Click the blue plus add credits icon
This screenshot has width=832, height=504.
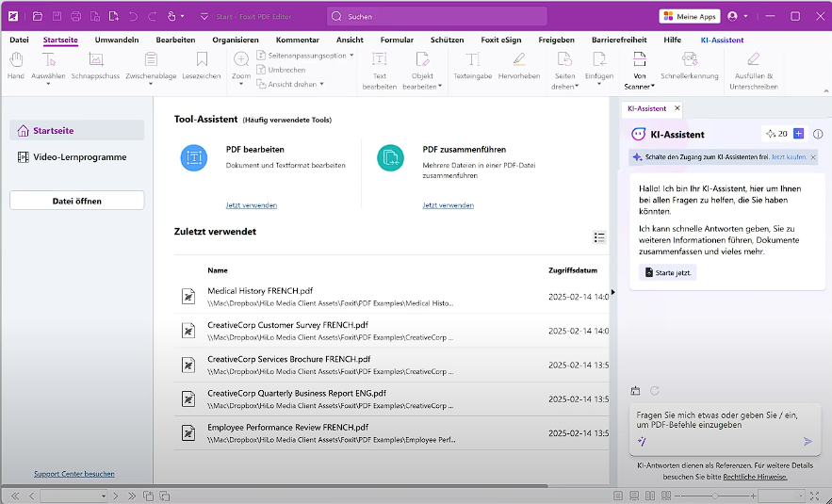click(x=798, y=134)
